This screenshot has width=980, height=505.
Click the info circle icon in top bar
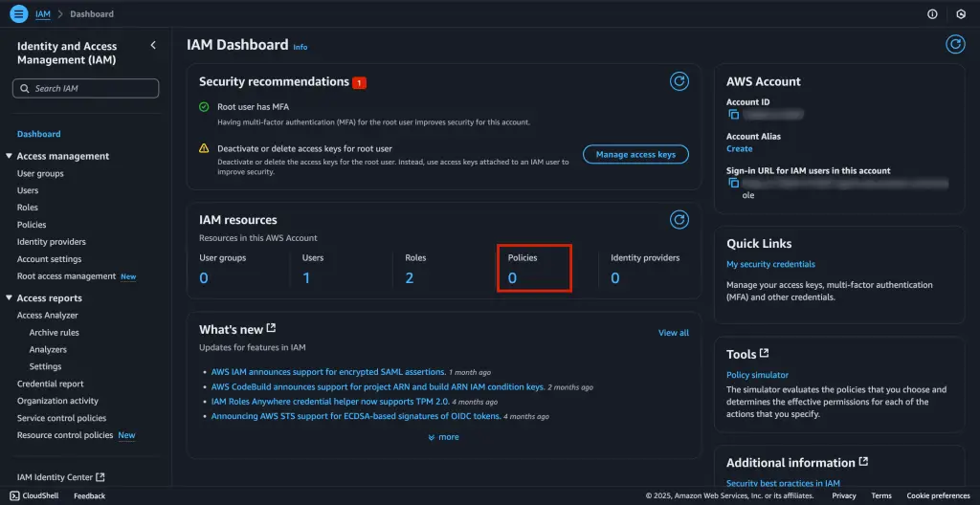pyautogui.click(x=932, y=13)
